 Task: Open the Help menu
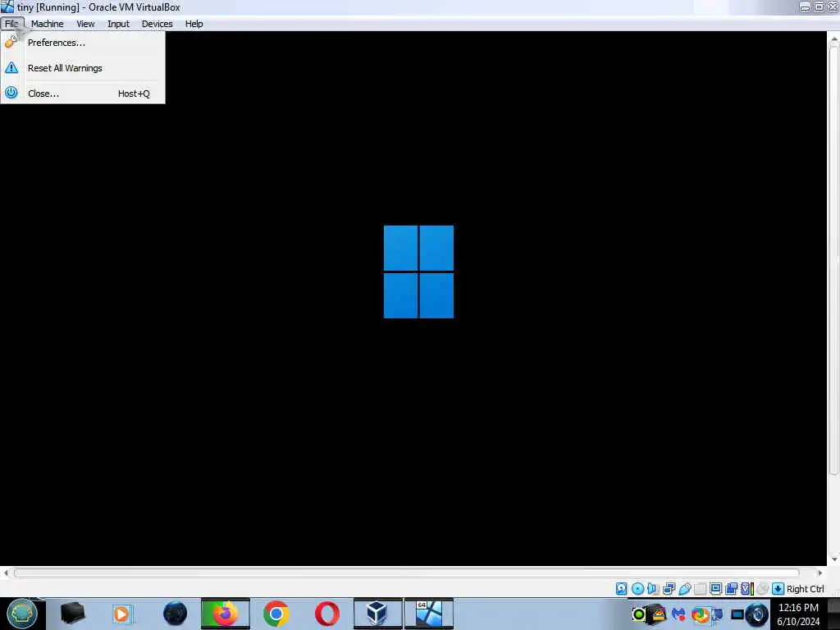point(194,24)
